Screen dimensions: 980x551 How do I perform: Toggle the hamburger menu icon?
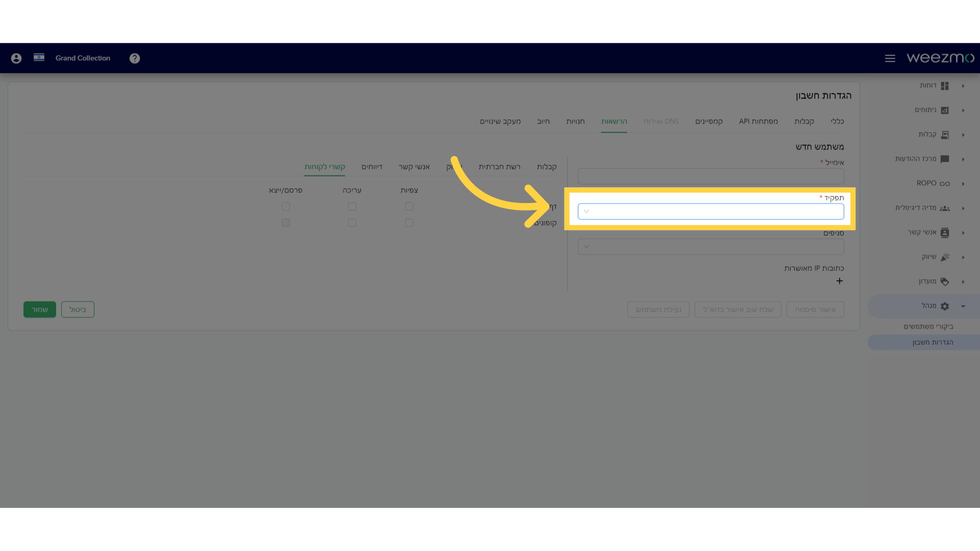890,59
